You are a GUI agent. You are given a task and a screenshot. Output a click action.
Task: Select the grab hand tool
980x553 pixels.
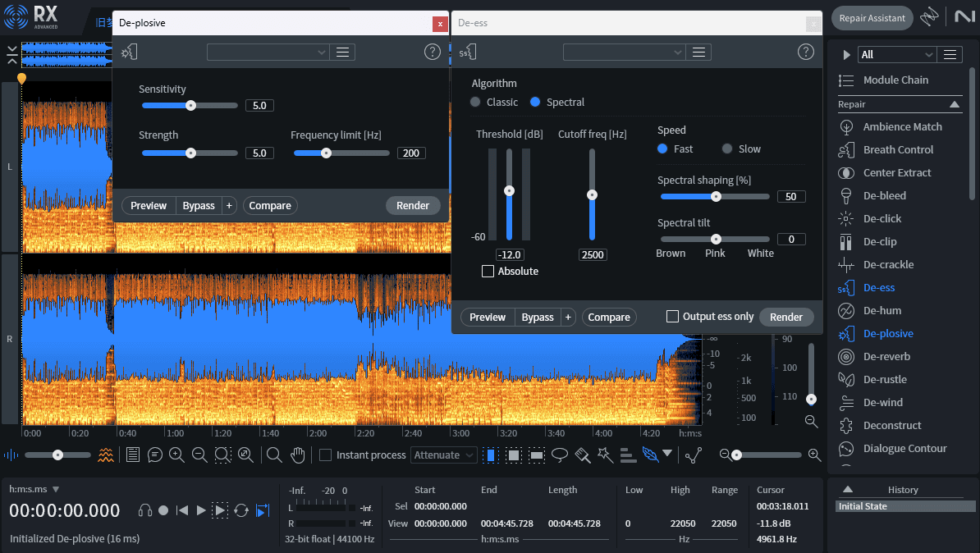(298, 455)
